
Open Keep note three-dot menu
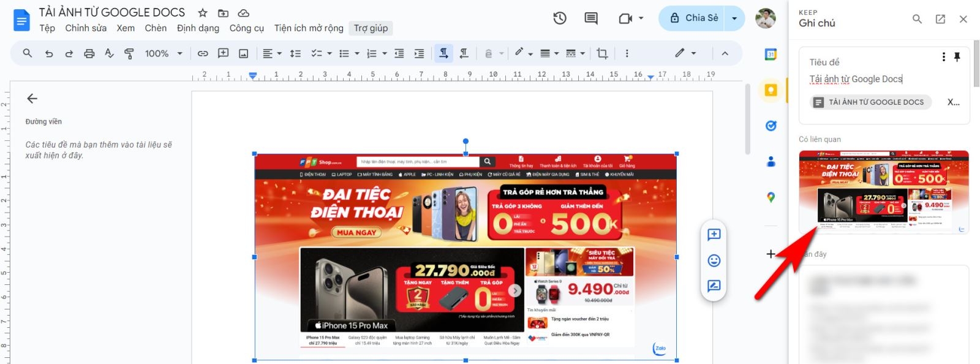pos(944,57)
